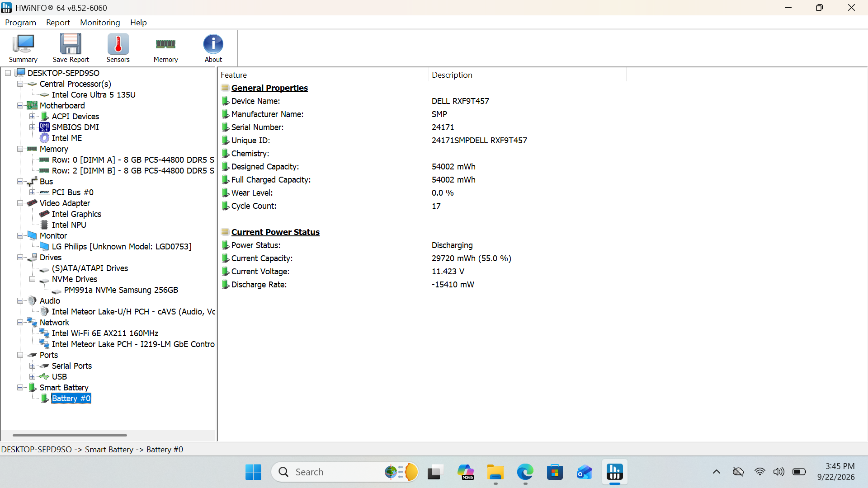The height and width of the screenshot is (488, 868).
Task: Expand the PCI Bus #0 branch
Action: 32,192
